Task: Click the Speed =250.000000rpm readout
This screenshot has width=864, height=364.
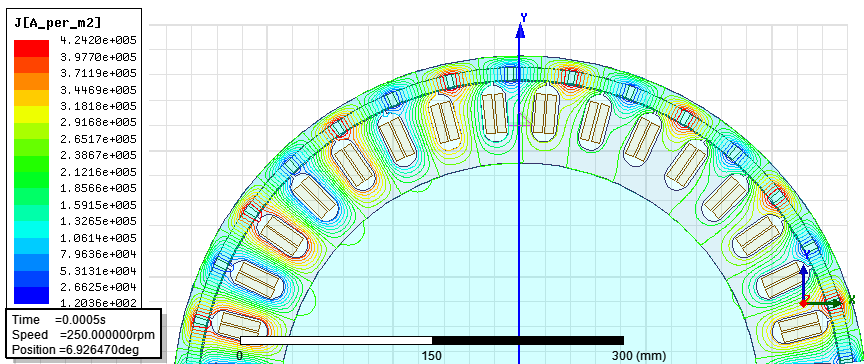Action: pyautogui.click(x=83, y=335)
